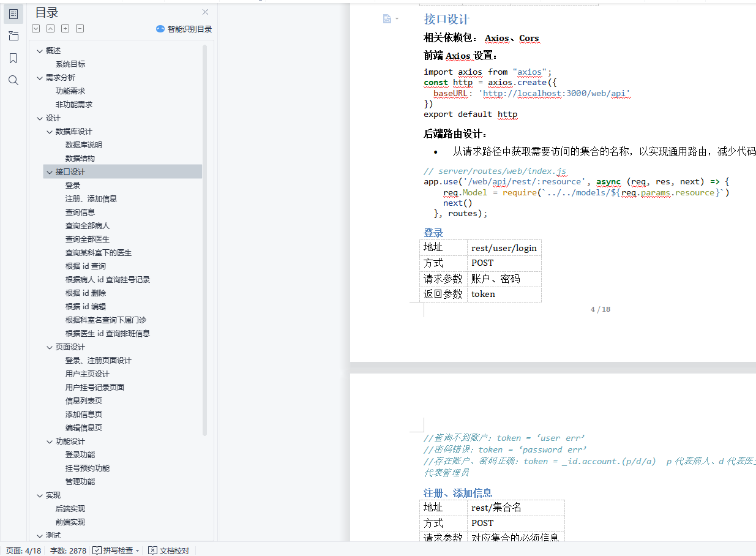The width and height of the screenshot is (756, 556).
Task: Click the 智能识别目录 text link
Action: 190,29
